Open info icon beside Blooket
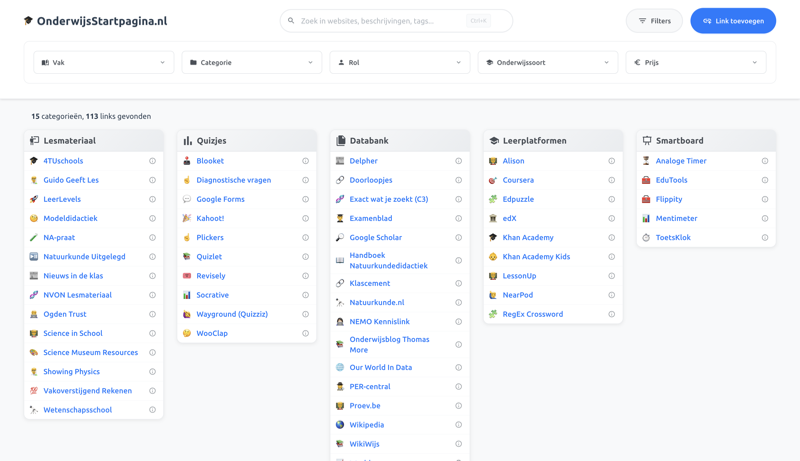800x461 pixels. tap(305, 161)
